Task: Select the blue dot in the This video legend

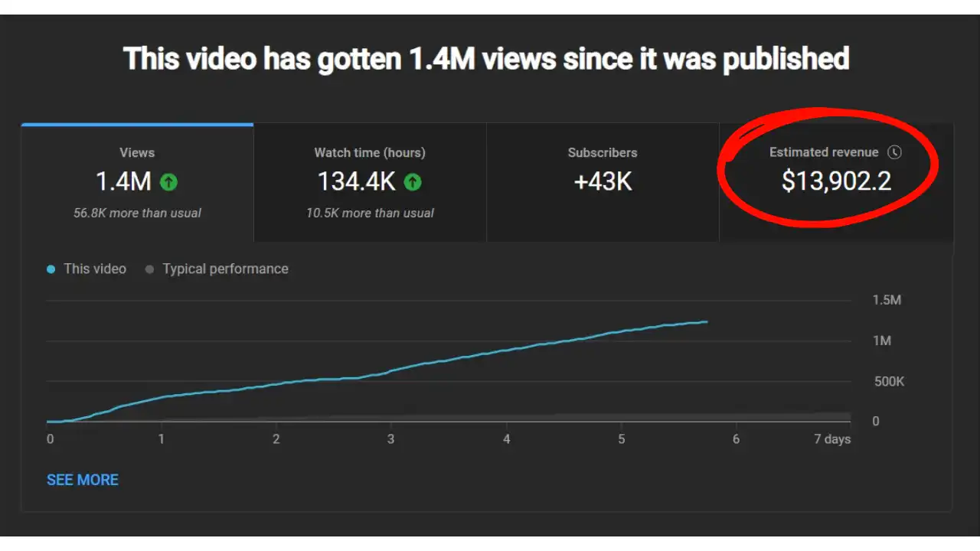Action: [x=51, y=269]
